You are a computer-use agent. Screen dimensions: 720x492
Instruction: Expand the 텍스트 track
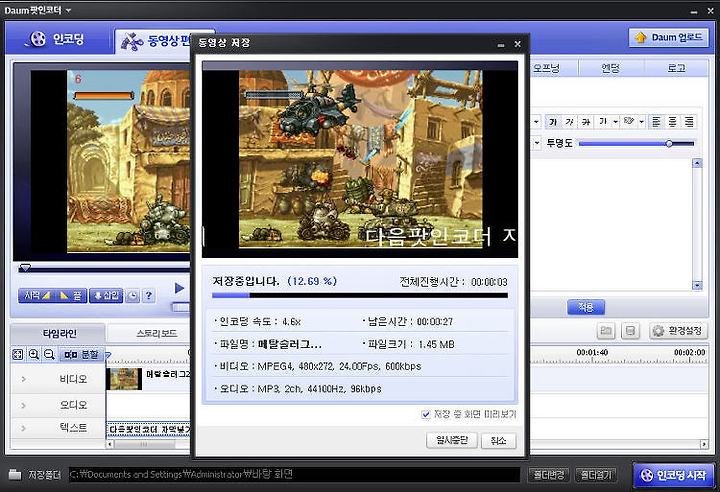coord(24,428)
